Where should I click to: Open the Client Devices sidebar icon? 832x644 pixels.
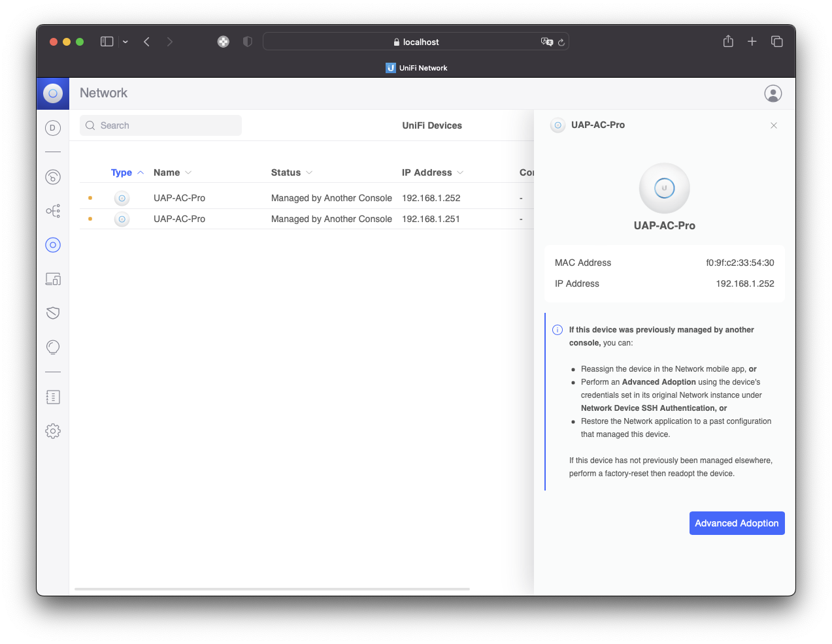(53, 279)
